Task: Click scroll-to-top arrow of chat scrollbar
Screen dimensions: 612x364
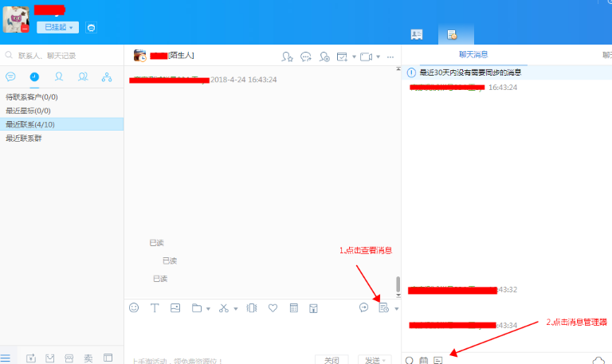Action: pos(398,68)
